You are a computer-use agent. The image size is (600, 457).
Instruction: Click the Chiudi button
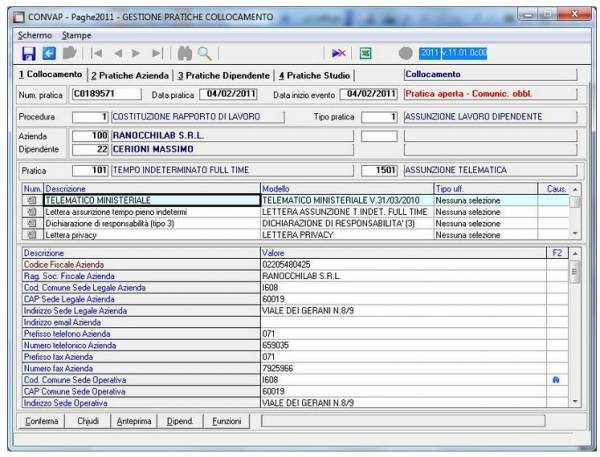point(88,421)
